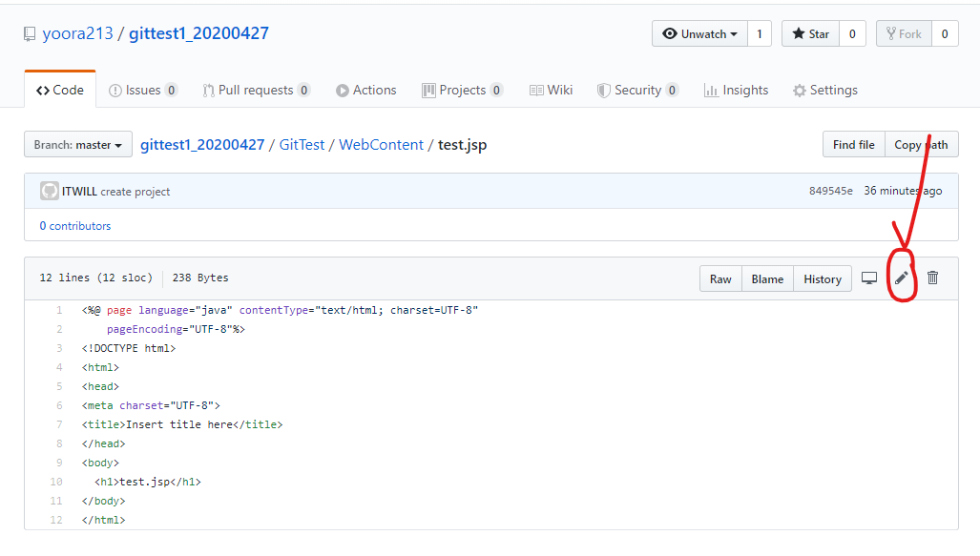
Task: Open commit hash 849545e
Action: (x=830, y=191)
